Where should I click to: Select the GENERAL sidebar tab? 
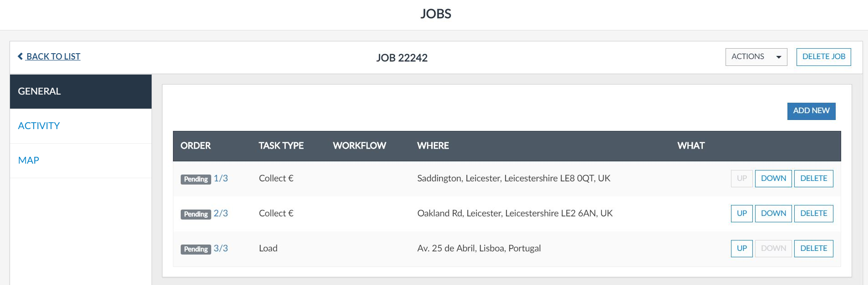pos(81,91)
